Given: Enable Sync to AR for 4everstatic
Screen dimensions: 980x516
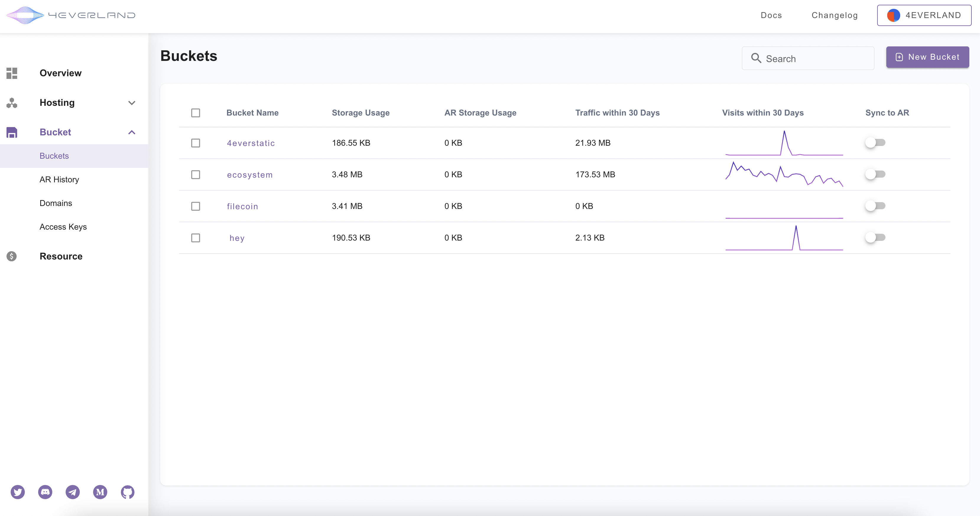Looking at the screenshot, I should [875, 143].
